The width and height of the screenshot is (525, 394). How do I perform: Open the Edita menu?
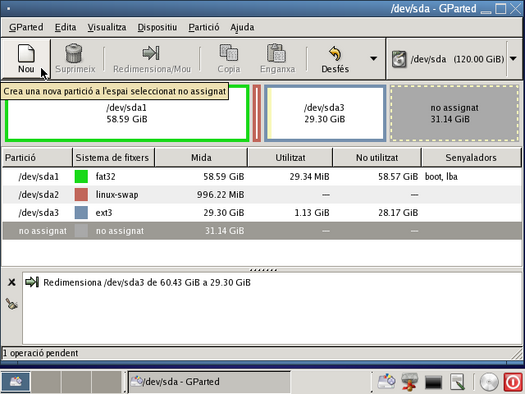pos(65,27)
